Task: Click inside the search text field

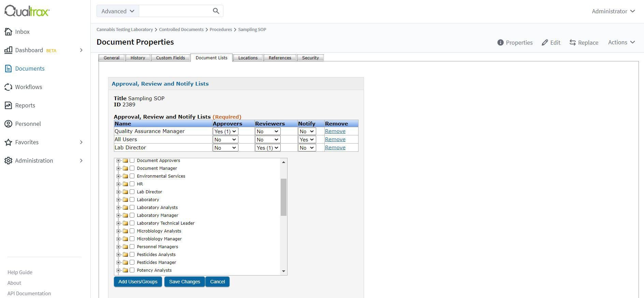Action: click(175, 11)
